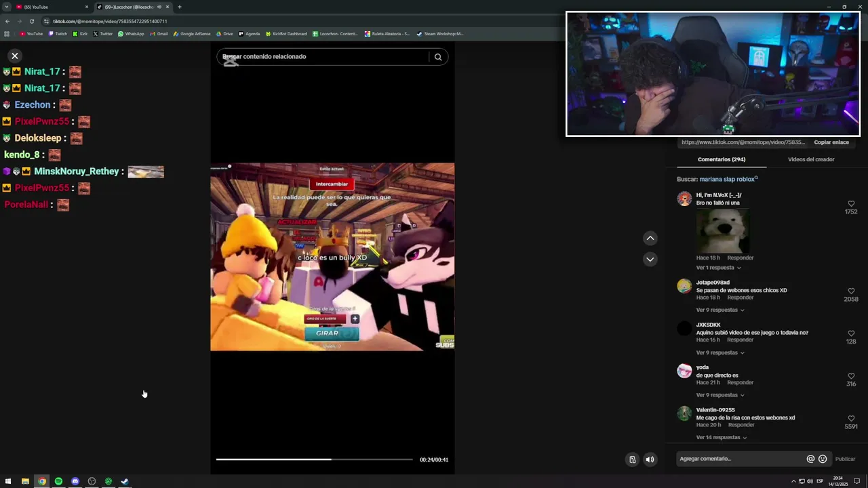Open KickBot Dashboard bookmark
The image size is (868, 488).
[286, 34]
